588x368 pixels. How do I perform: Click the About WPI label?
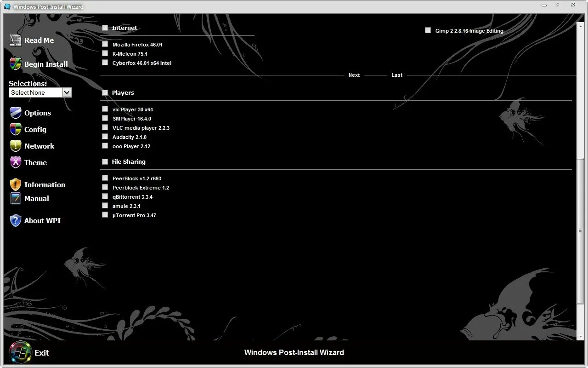(42, 221)
